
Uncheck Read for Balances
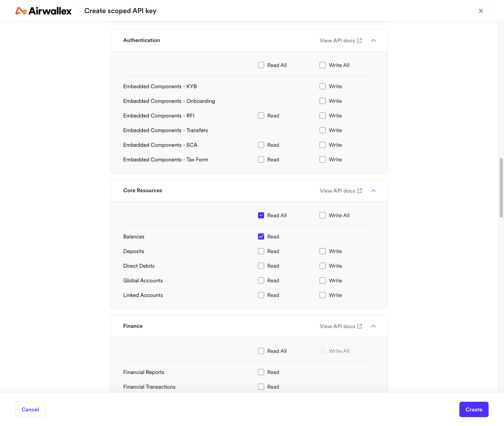coord(261,236)
